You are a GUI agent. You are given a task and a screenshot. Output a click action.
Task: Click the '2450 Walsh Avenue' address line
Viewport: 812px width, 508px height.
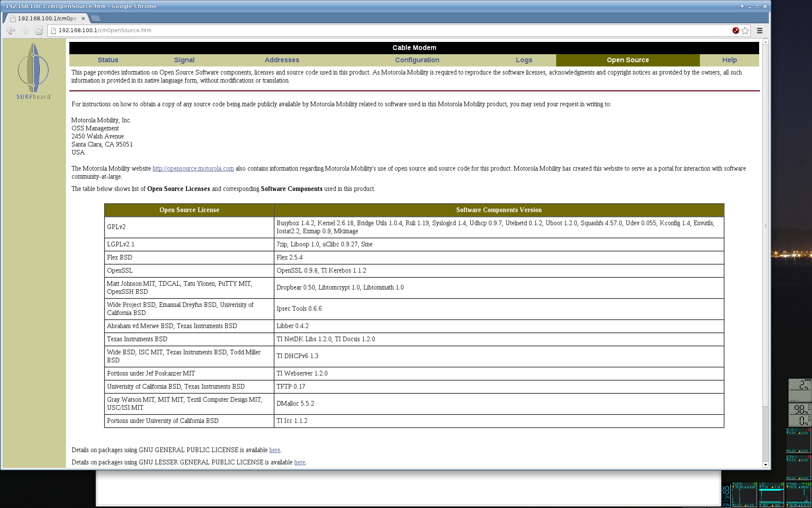pyautogui.click(x=98, y=136)
